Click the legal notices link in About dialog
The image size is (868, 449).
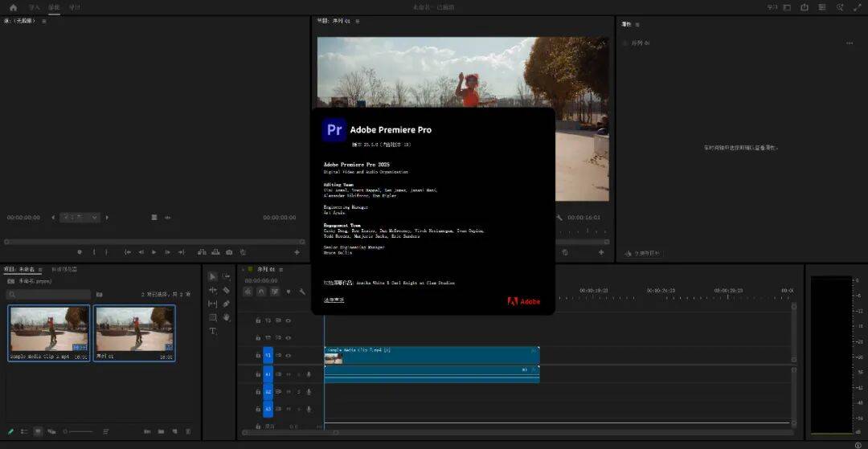coord(334,300)
